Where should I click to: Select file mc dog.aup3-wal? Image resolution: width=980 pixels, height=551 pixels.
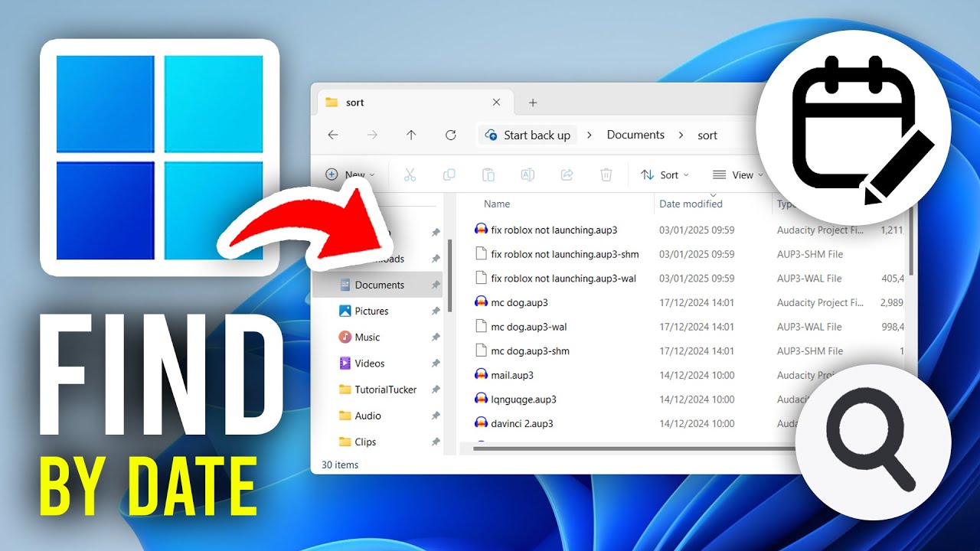[x=528, y=327]
